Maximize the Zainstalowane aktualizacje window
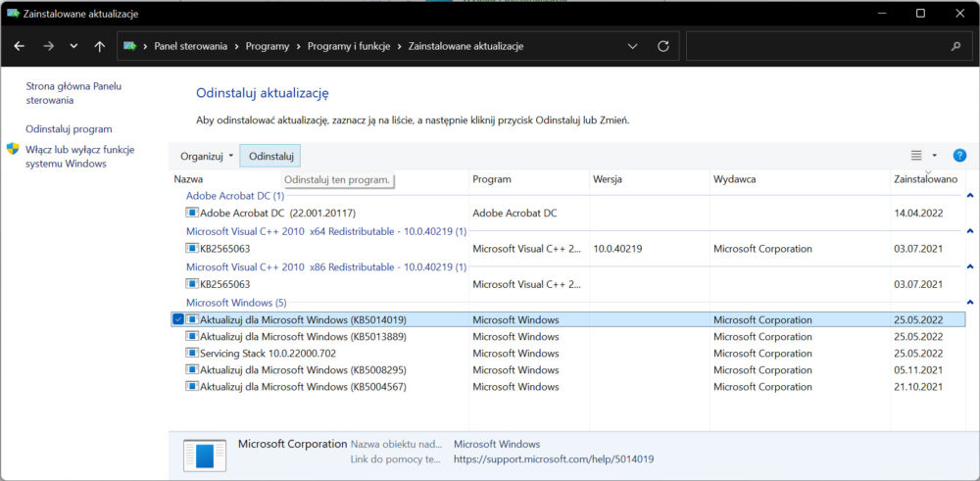The height and width of the screenshot is (481, 980). point(920,13)
